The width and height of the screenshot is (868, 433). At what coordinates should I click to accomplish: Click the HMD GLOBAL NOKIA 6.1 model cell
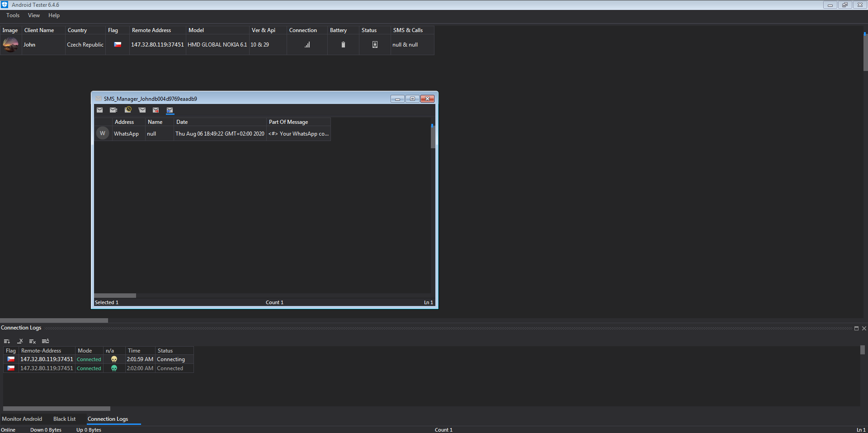217,45
